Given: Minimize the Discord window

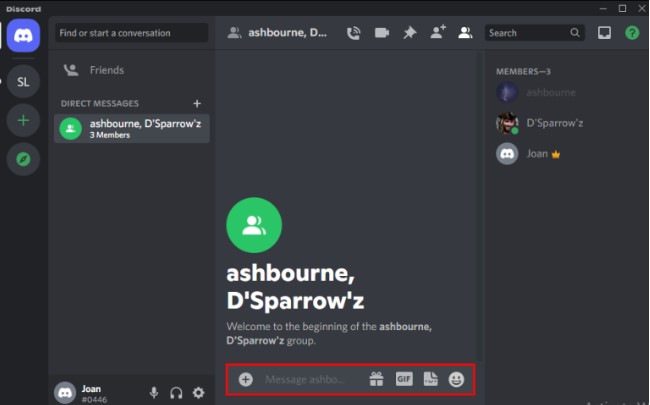Looking at the screenshot, I should [603, 8].
